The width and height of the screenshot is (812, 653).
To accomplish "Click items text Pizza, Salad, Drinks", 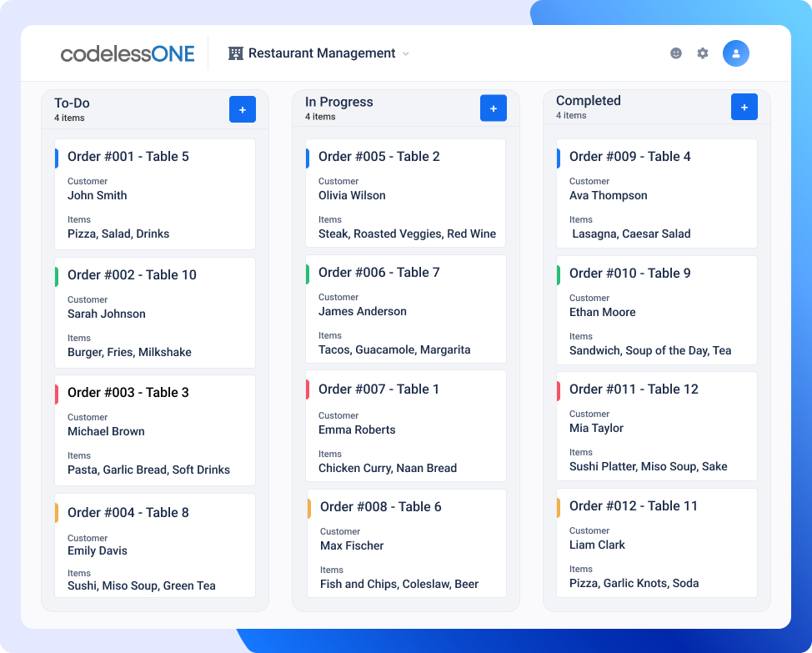I will tap(118, 234).
